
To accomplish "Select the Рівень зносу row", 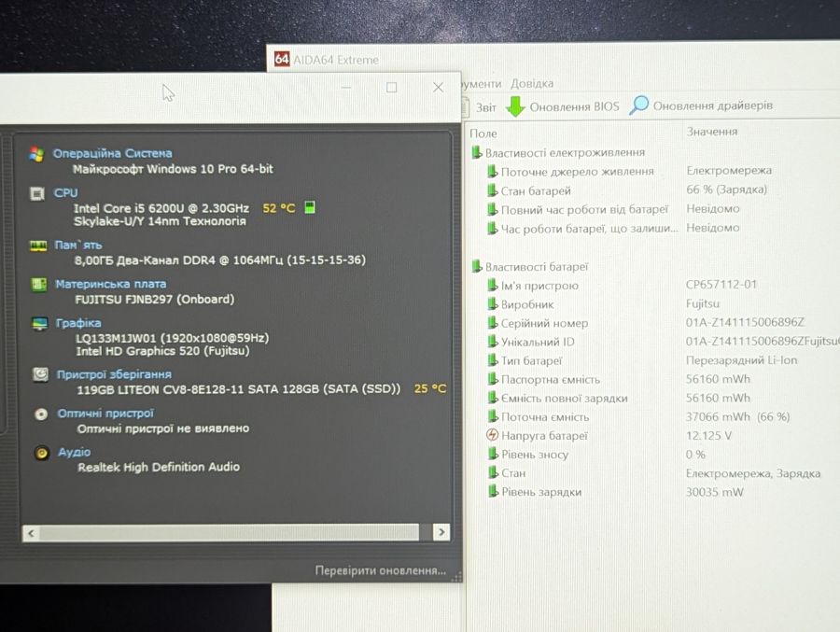I will click(x=527, y=454).
